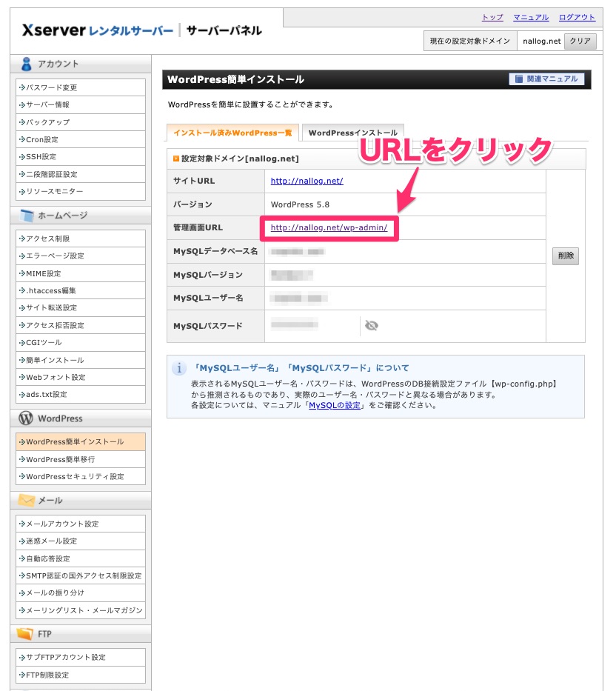Open the site URL nallog.net link

307,181
